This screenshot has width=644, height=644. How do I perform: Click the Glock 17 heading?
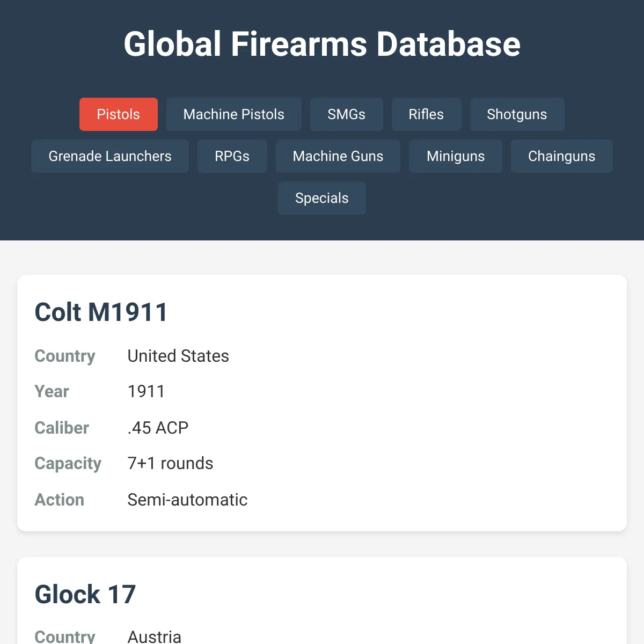coord(85,594)
